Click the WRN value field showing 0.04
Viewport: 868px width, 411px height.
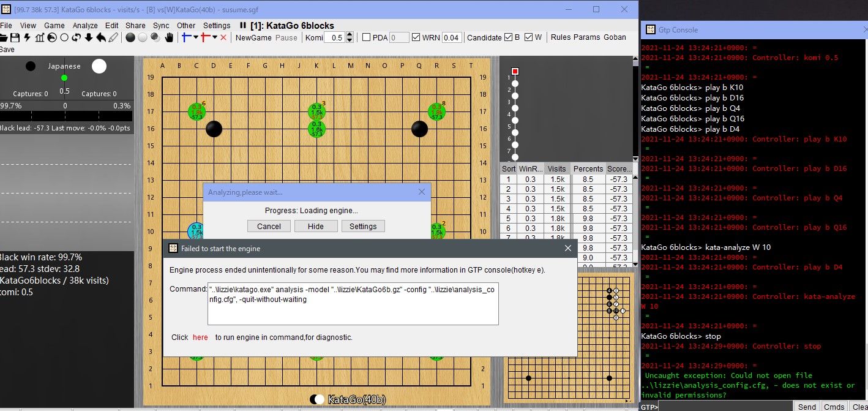point(451,37)
